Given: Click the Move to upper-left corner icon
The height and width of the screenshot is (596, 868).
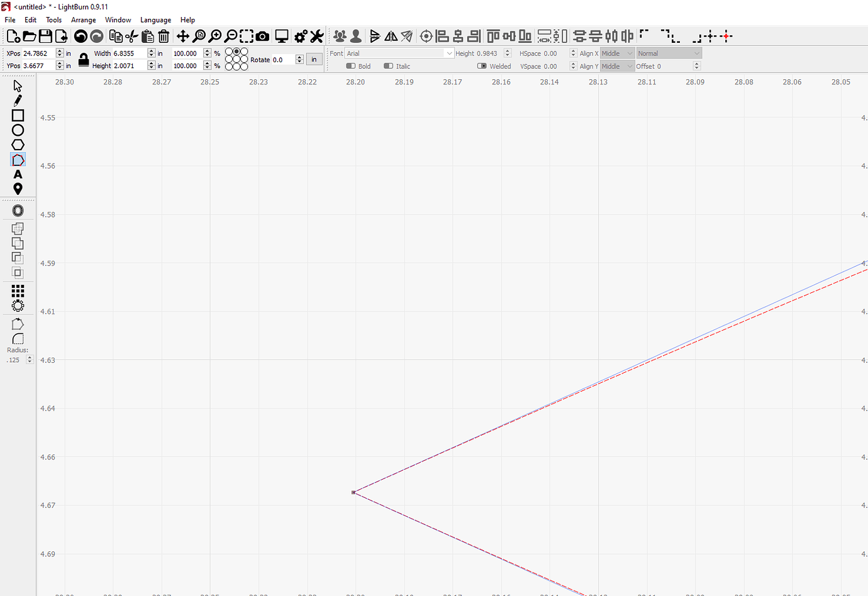Looking at the screenshot, I should click(645, 35).
